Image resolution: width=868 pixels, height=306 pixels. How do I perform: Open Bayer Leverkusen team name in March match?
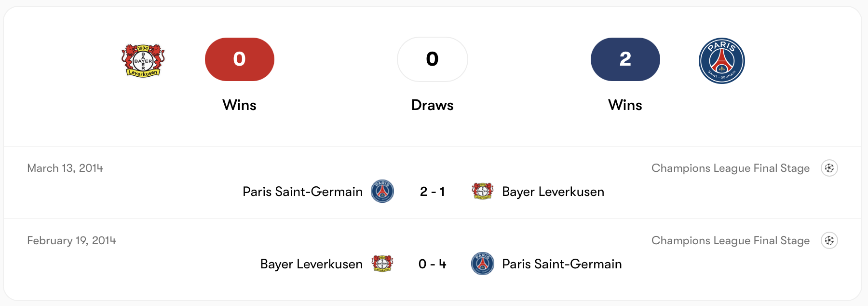(553, 192)
